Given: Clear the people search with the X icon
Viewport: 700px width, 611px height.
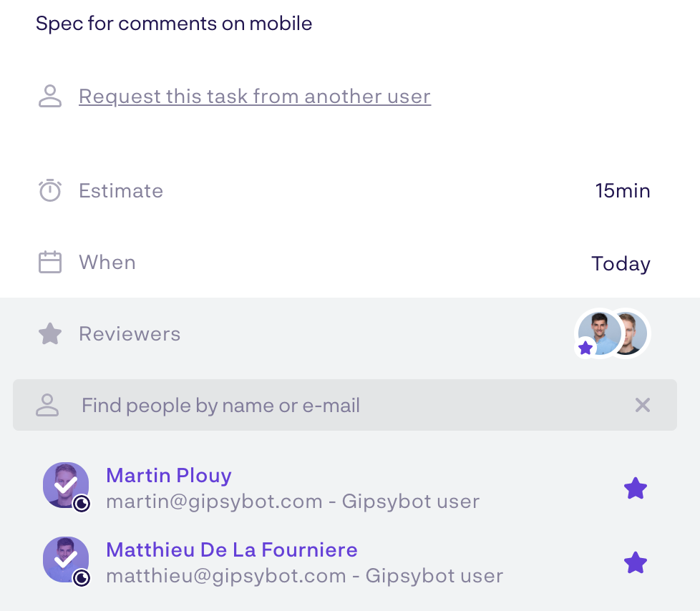Looking at the screenshot, I should pyautogui.click(x=642, y=406).
